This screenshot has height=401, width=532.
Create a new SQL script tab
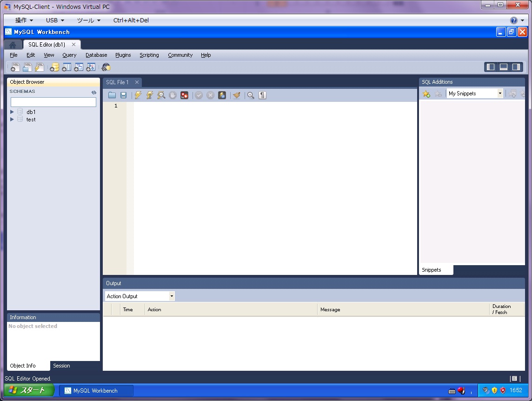coord(15,67)
